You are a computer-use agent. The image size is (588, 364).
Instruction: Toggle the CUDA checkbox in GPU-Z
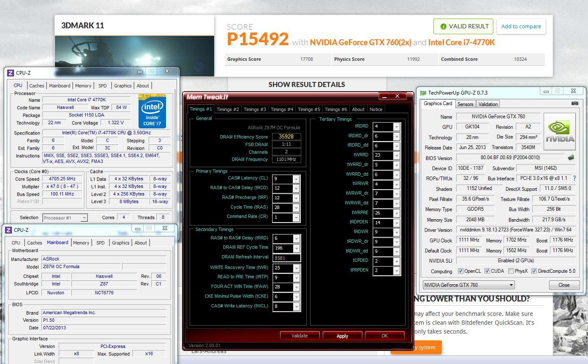pos(487,271)
